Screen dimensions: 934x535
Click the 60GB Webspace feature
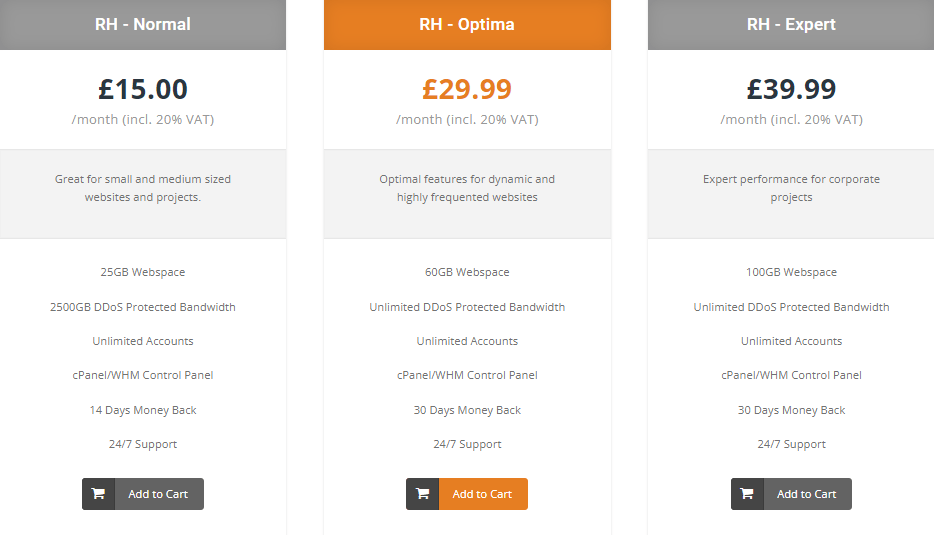[467, 272]
